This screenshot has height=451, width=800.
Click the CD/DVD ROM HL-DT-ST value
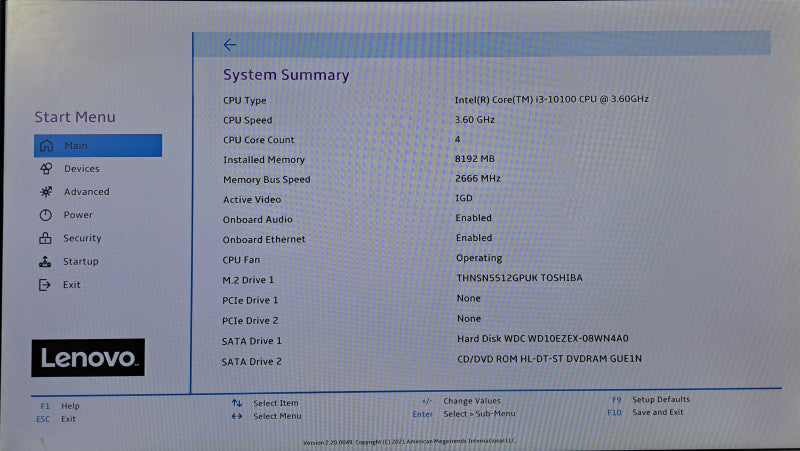click(549, 359)
